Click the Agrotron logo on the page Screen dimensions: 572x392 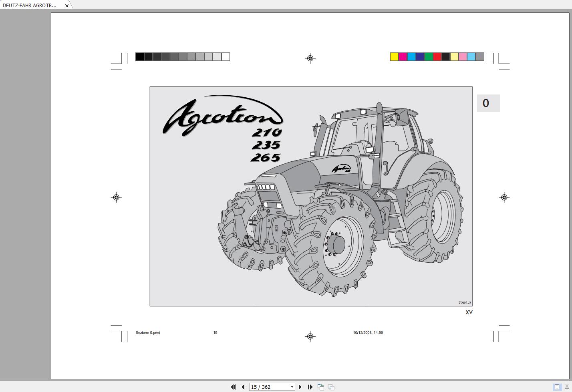click(222, 116)
